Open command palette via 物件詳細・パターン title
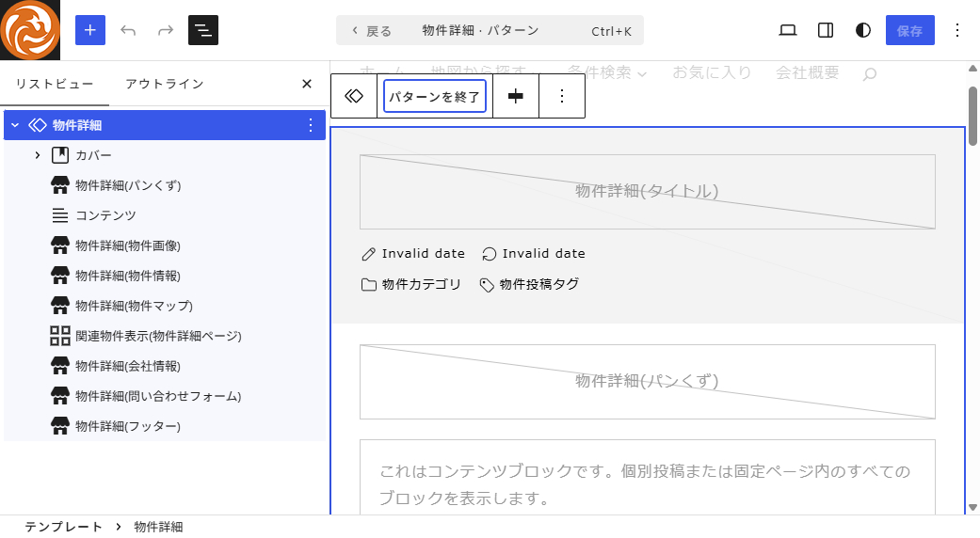 480,31
